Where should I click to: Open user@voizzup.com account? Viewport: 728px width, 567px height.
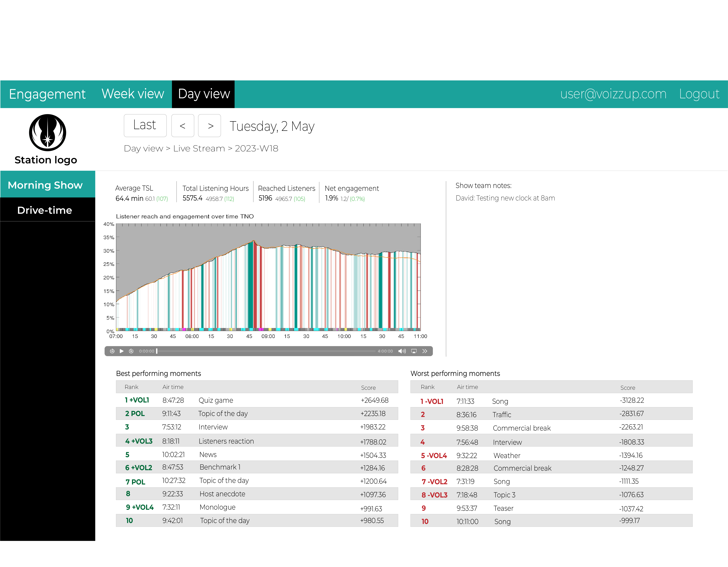tap(613, 94)
